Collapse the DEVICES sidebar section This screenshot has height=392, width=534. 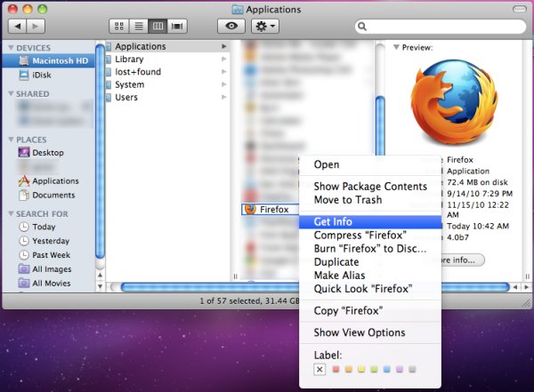[10, 47]
